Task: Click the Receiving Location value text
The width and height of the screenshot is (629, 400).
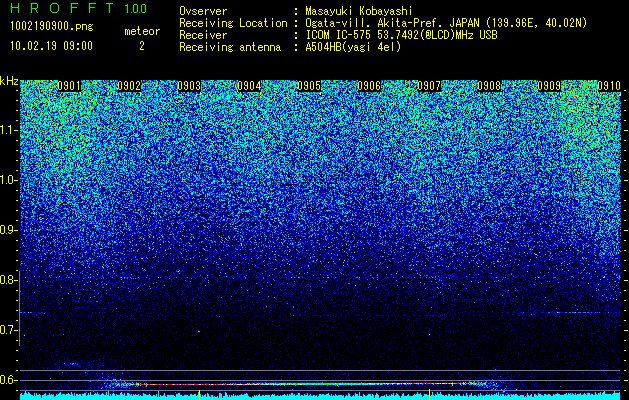Action: [446, 23]
